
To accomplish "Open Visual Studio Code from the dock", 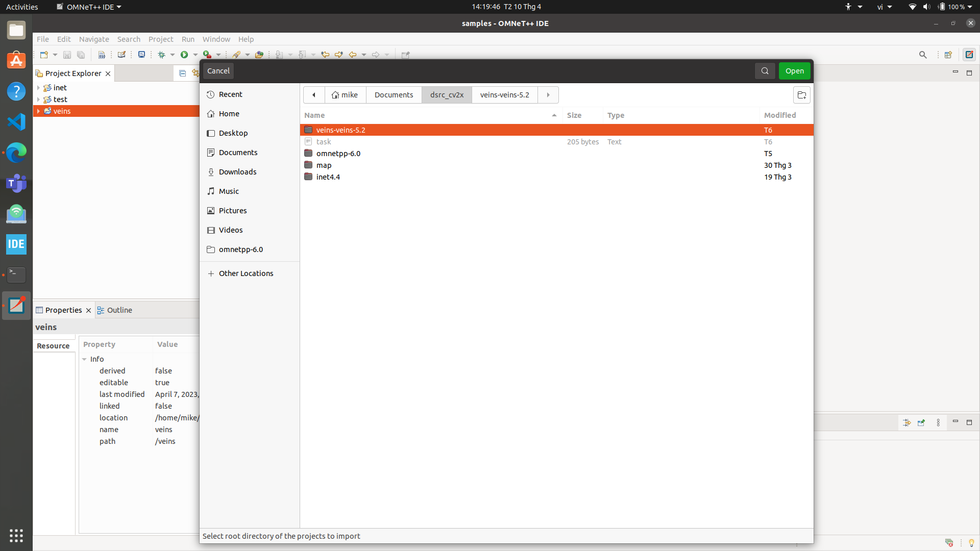I will pos(16,122).
